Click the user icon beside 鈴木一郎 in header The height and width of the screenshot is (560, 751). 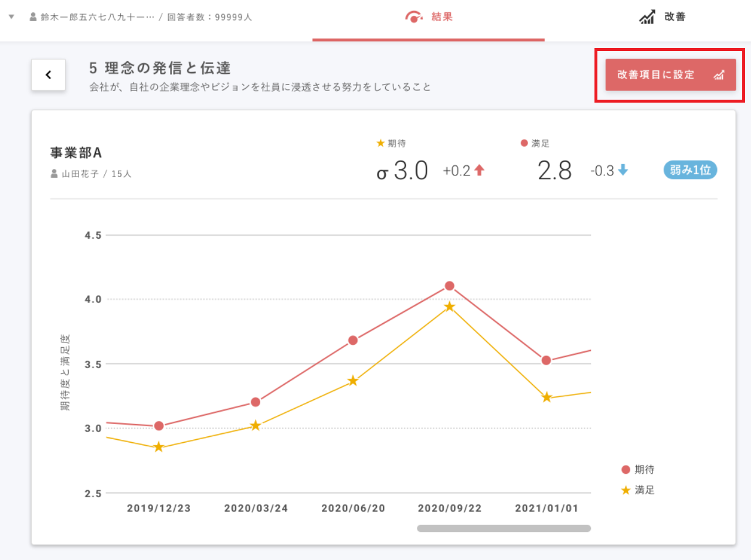[33, 17]
